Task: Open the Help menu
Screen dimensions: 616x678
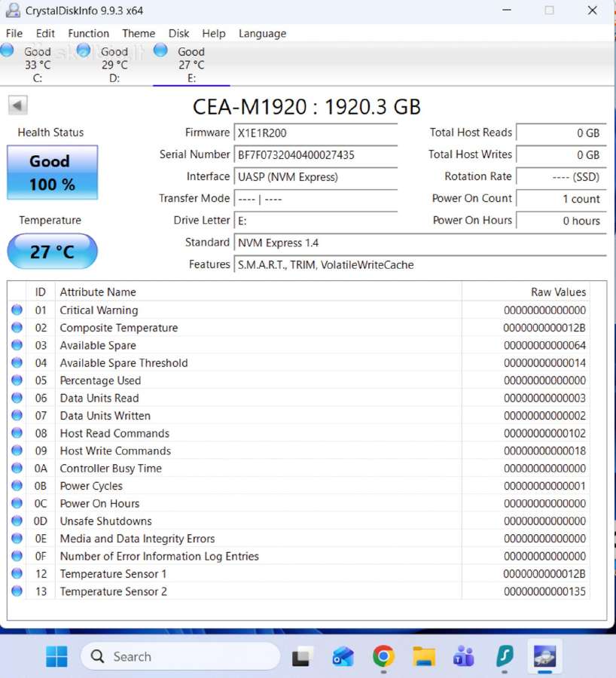Action: (214, 33)
